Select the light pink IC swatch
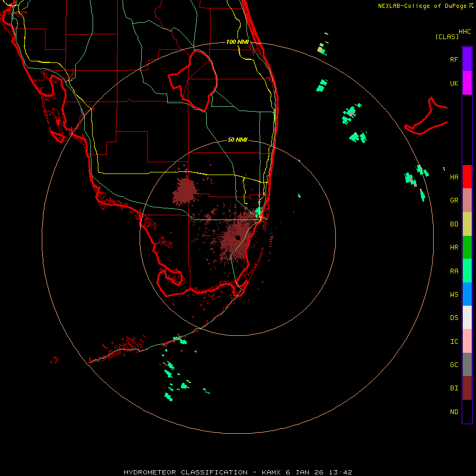Viewport: 476px width, 476px height. [x=467, y=341]
